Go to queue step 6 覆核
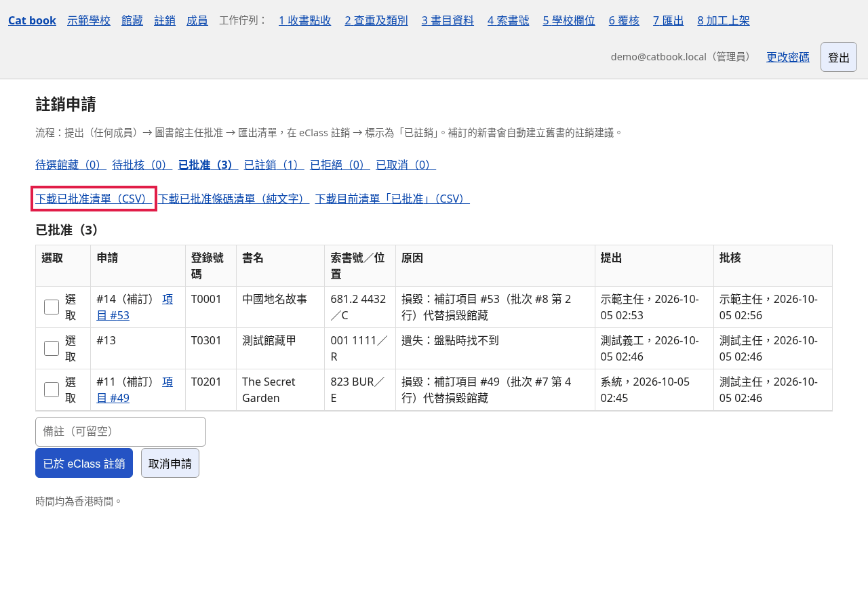 [624, 20]
